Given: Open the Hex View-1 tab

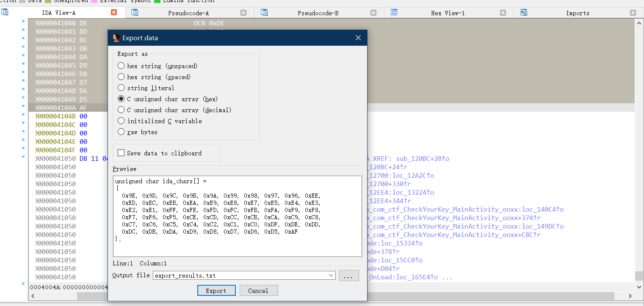Looking at the screenshot, I should point(448,13).
